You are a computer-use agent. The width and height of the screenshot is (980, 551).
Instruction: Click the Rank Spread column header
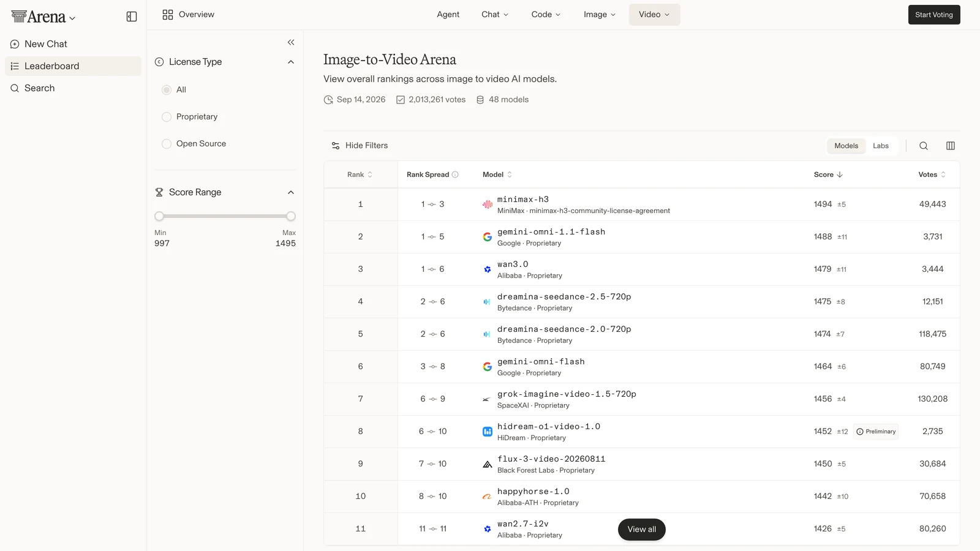[x=432, y=174]
